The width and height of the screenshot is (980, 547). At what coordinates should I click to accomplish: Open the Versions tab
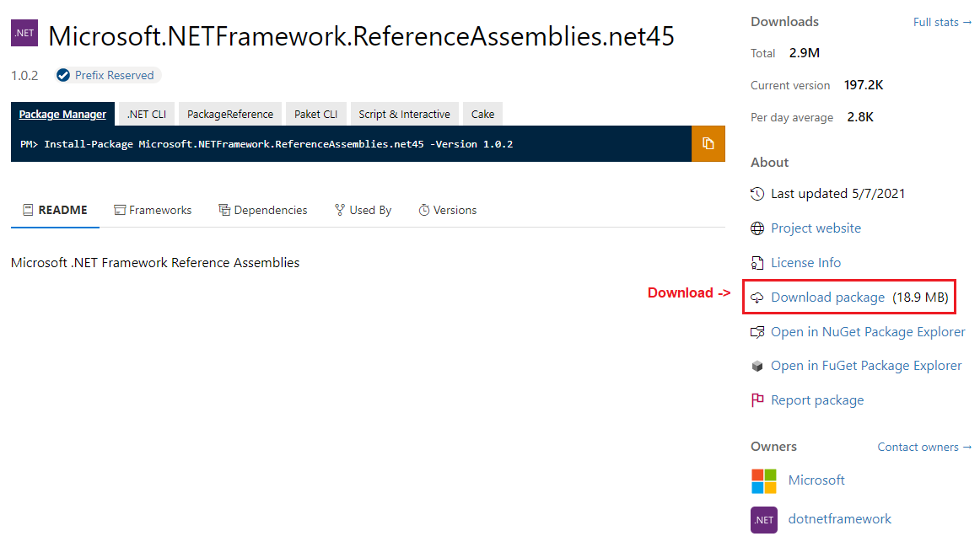(x=447, y=210)
